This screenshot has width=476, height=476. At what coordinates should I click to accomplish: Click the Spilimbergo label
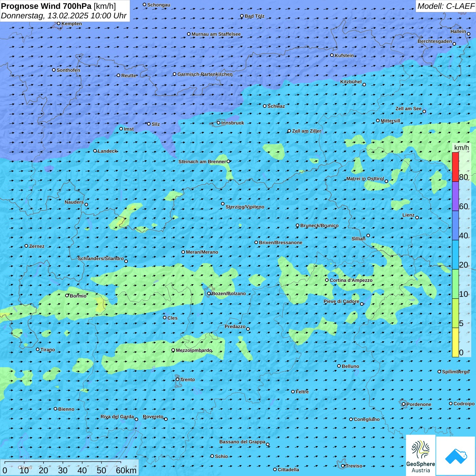456,372
